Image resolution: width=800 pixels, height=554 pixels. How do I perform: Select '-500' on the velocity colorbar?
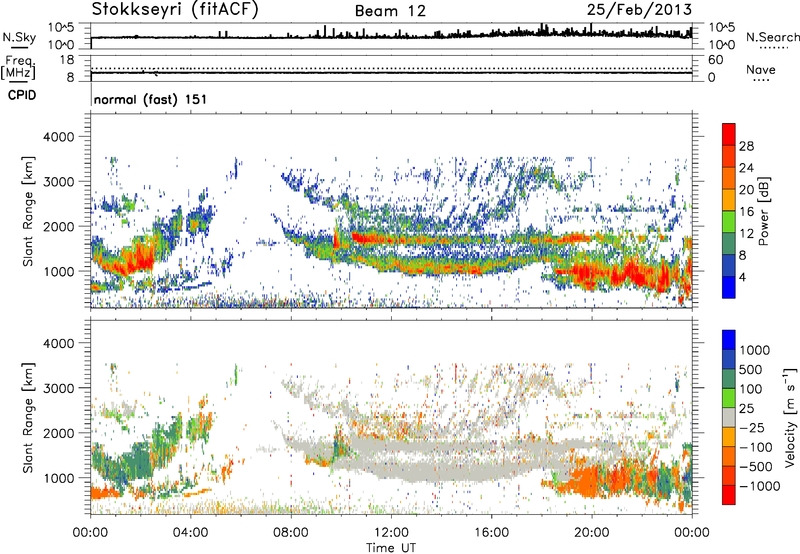click(755, 467)
